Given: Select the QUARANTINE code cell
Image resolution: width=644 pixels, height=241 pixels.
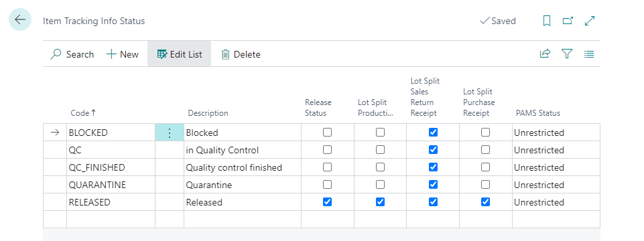Looking at the screenshot, I should 111,185.
